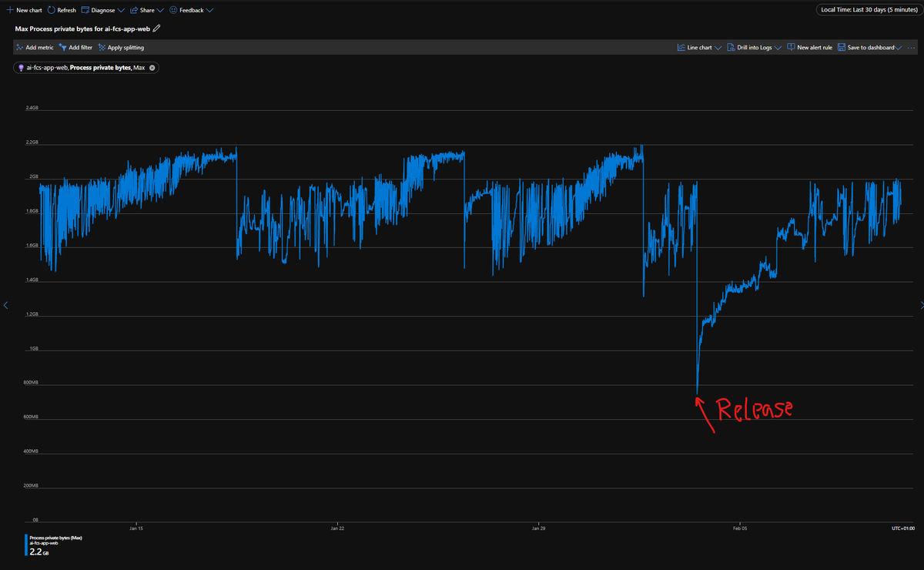The width and height of the screenshot is (924, 570).
Task: Click the Add metric label
Action: [x=40, y=48]
